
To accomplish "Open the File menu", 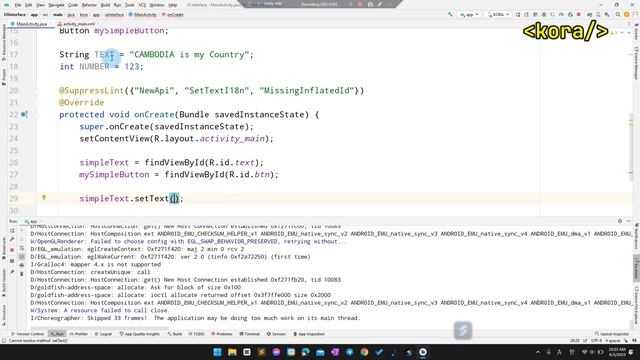I will tap(18, 5).
